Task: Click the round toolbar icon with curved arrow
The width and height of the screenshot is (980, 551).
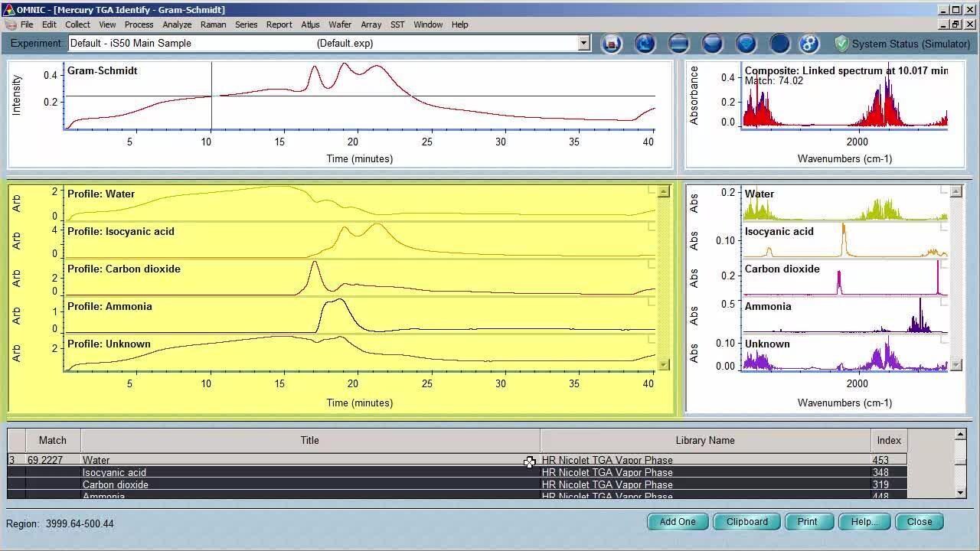Action: tap(645, 44)
